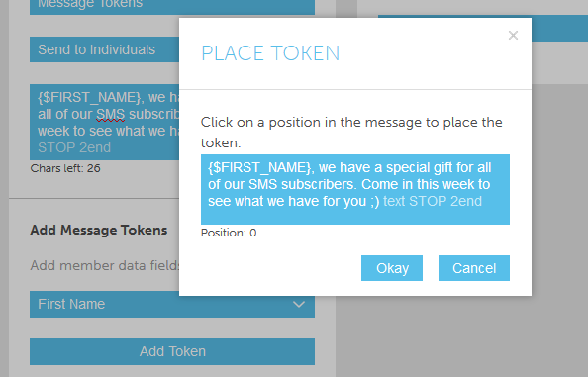Close the Place Token dialog with X
Image resolution: width=588 pixels, height=377 pixels.
(513, 36)
